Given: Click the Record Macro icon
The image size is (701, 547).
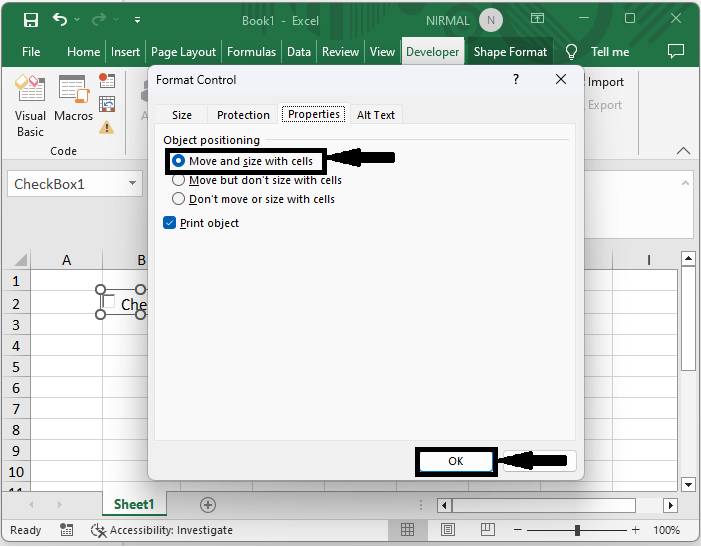Looking at the screenshot, I should tap(107, 80).
